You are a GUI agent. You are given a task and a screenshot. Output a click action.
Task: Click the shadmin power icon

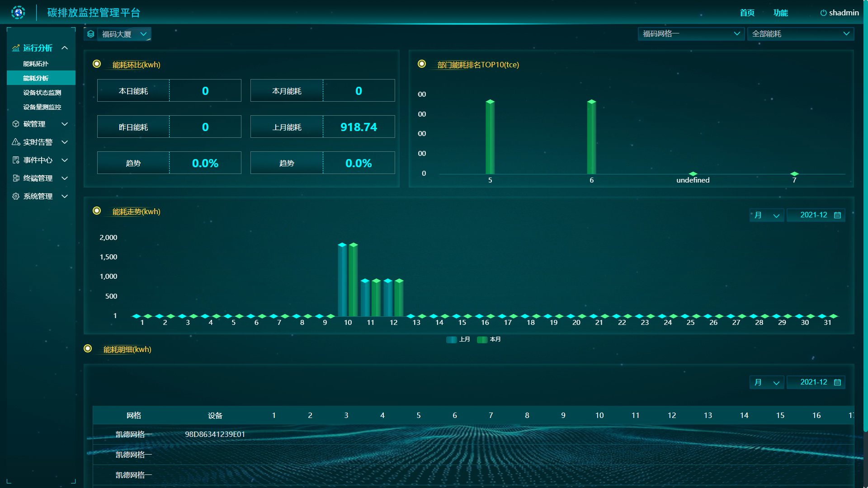(x=823, y=13)
